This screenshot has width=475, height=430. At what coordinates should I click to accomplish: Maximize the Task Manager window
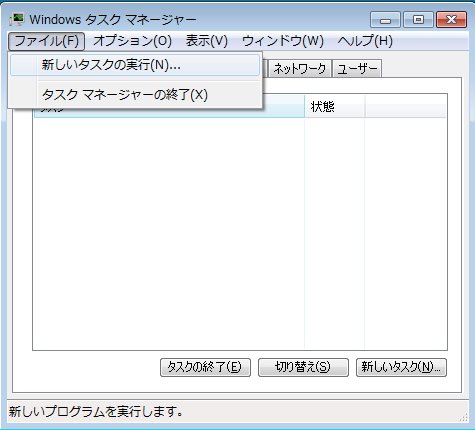[x=418, y=20]
